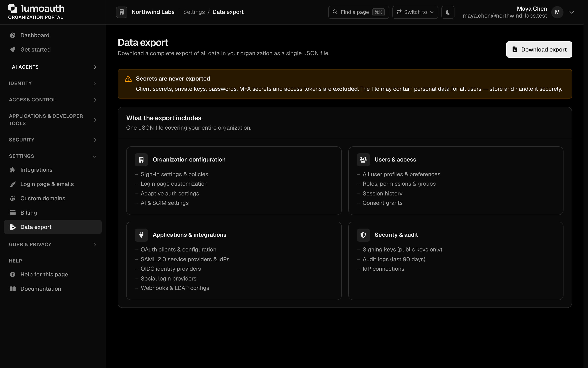Click the Get started rocket icon
This screenshot has height=368, width=588.
coord(13,50)
